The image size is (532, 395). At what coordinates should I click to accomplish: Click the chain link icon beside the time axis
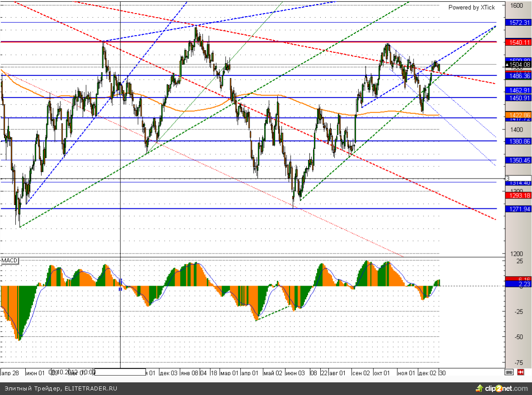tap(509, 372)
